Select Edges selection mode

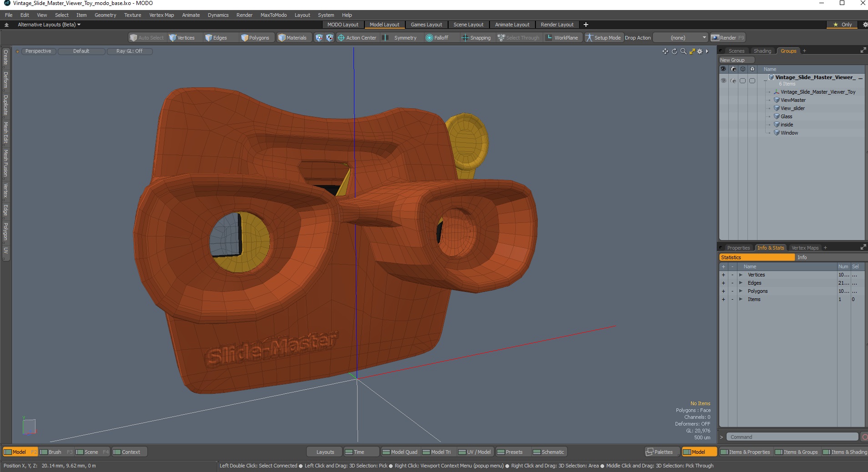[217, 38]
